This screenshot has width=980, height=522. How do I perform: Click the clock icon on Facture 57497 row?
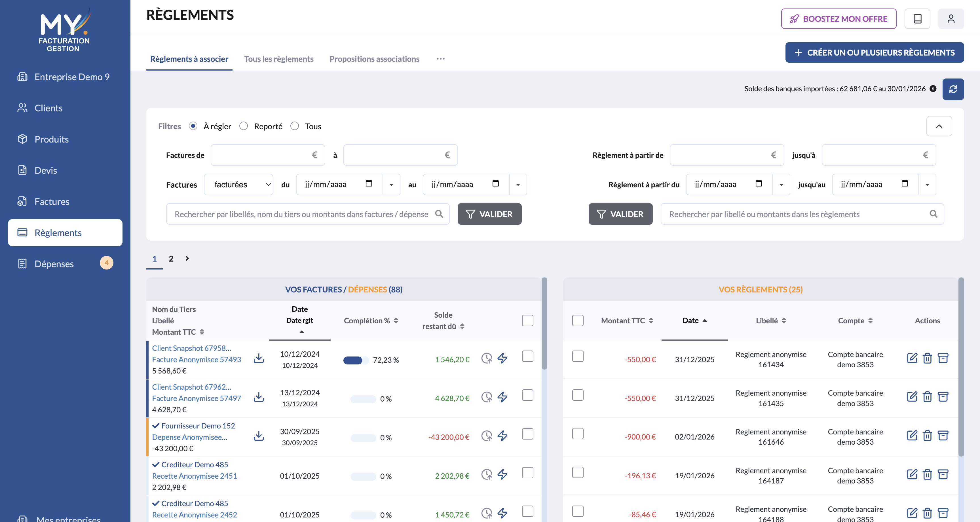[487, 397]
